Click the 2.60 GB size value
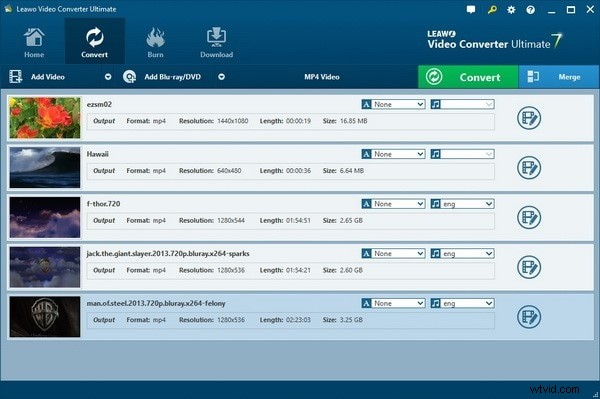The width and height of the screenshot is (600, 399). [351, 270]
